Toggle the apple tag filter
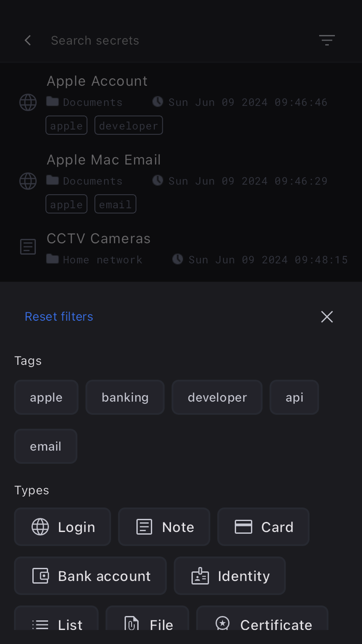 pos(46,397)
